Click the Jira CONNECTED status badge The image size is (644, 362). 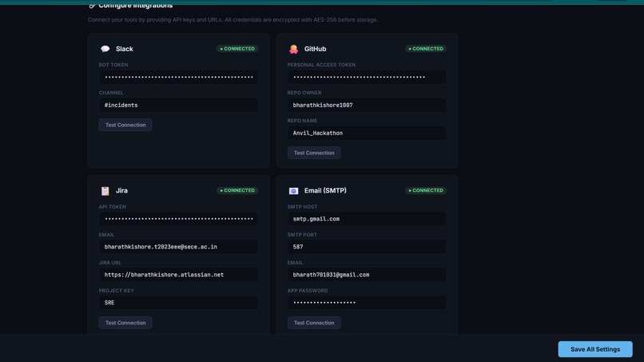point(237,190)
